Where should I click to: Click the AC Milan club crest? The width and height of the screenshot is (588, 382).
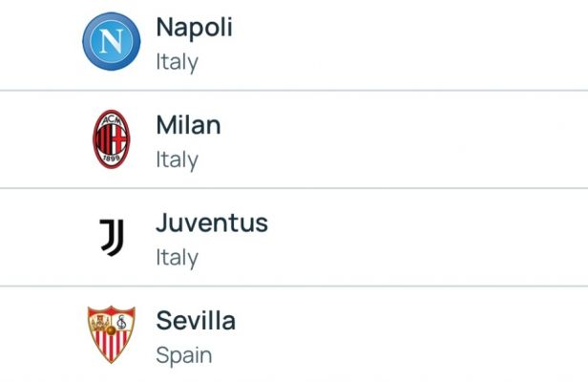[x=112, y=139]
